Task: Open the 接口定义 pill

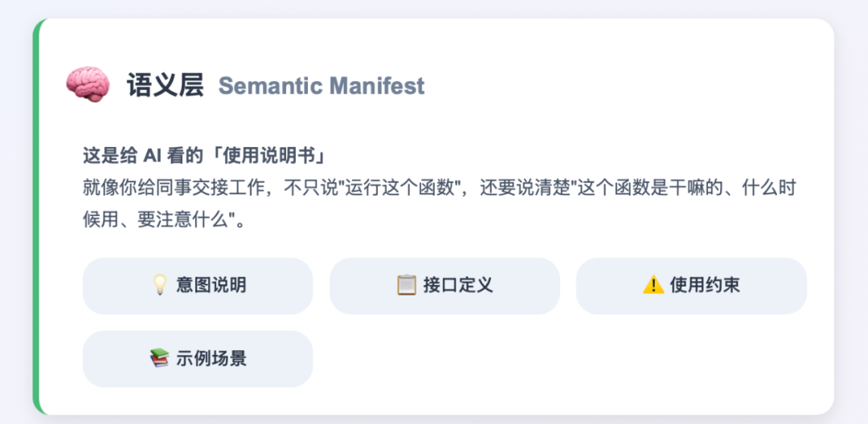Action: pyautogui.click(x=444, y=286)
